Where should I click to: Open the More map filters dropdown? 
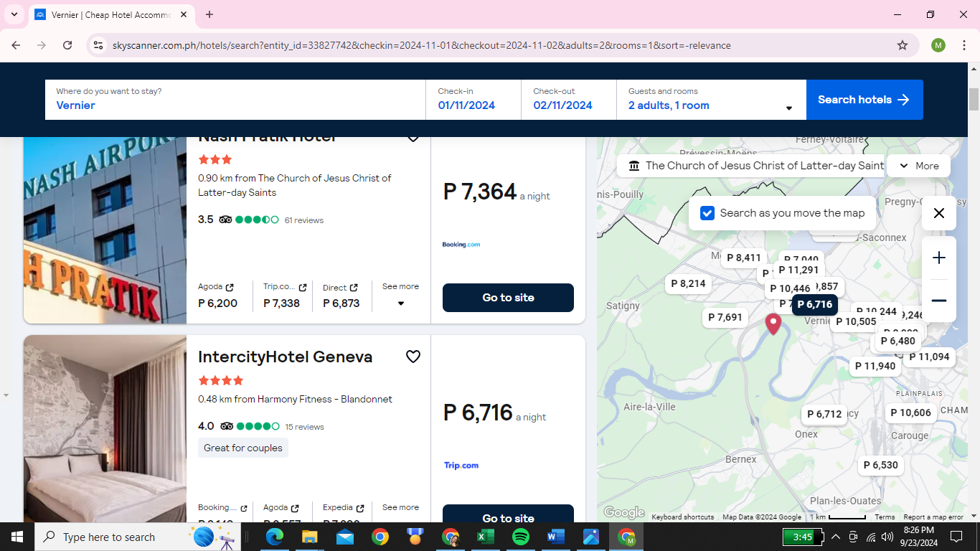coord(918,166)
